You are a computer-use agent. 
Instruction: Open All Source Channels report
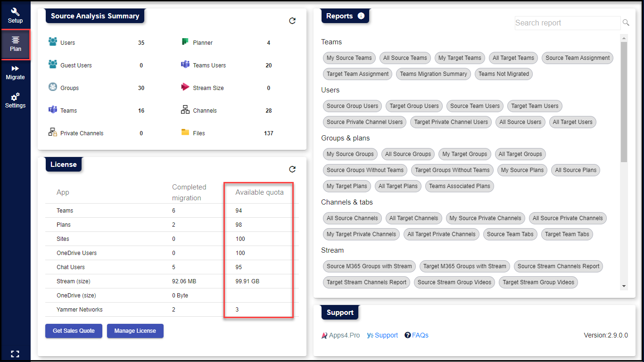coord(353,218)
